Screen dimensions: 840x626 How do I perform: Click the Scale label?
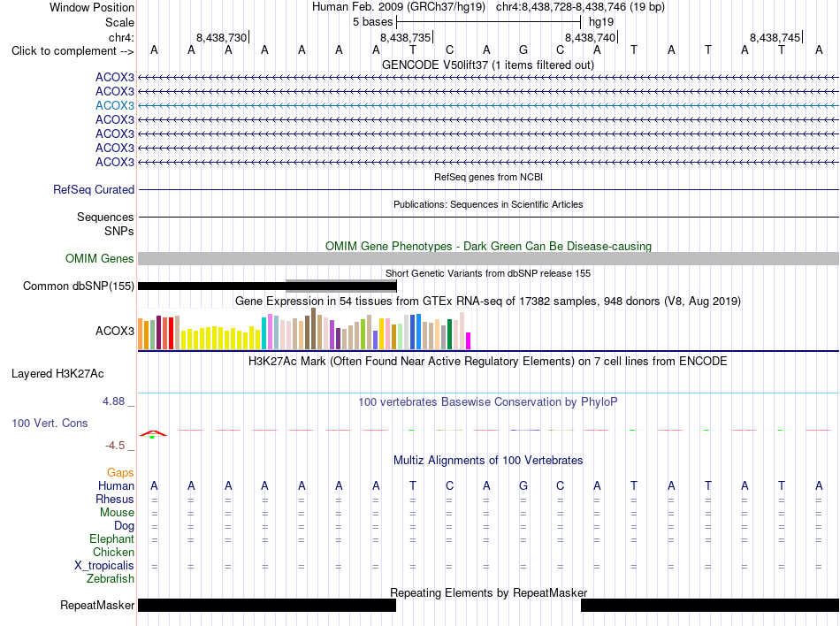point(119,22)
